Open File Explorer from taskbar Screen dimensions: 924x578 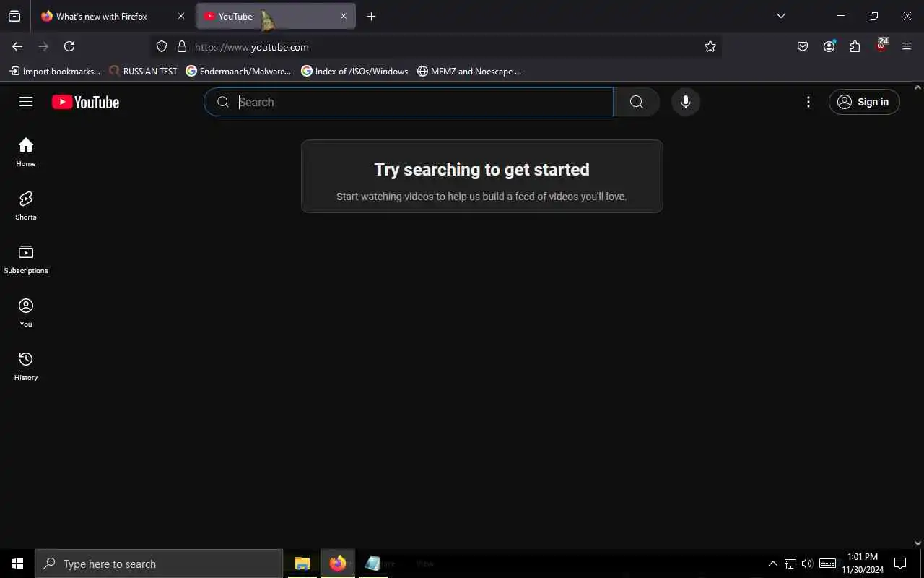pos(302,564)
